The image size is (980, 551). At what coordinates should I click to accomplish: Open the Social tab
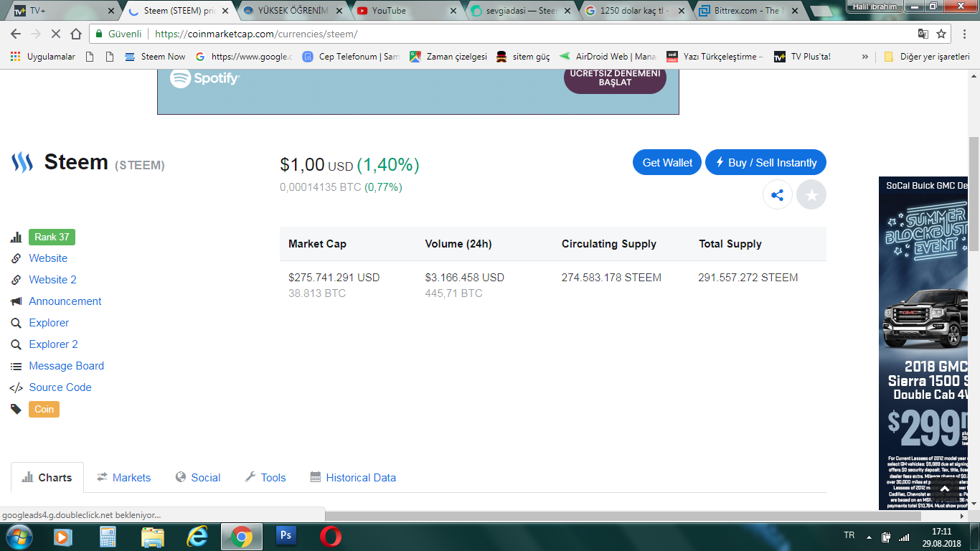pos(197,478)
